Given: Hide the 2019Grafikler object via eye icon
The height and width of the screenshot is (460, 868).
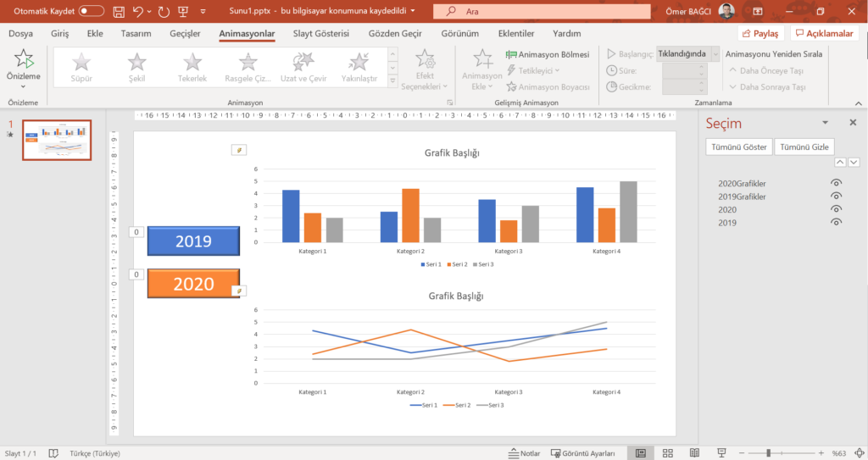Looking at the screenshot, I should point(836,196).
